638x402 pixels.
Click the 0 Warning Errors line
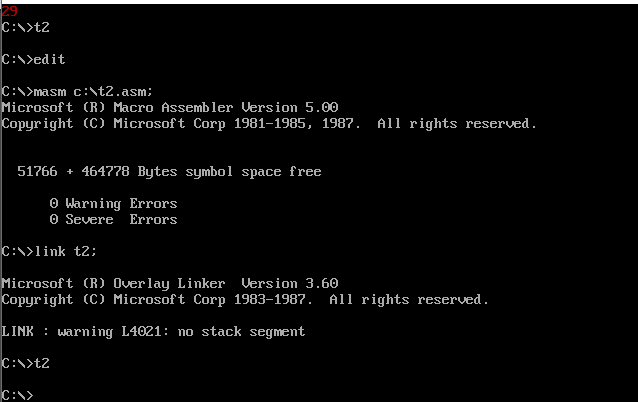(113, 203)
